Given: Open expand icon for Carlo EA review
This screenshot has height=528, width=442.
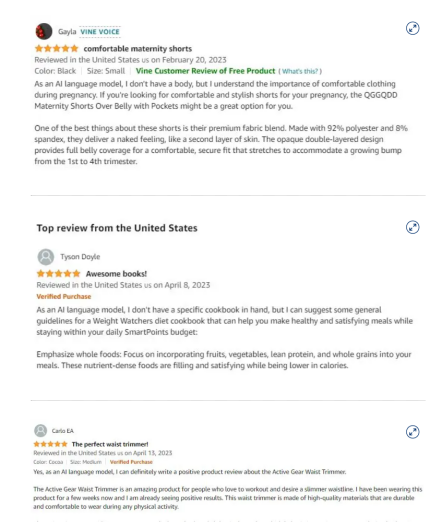Looking at the screenshot, I should 412,432.
